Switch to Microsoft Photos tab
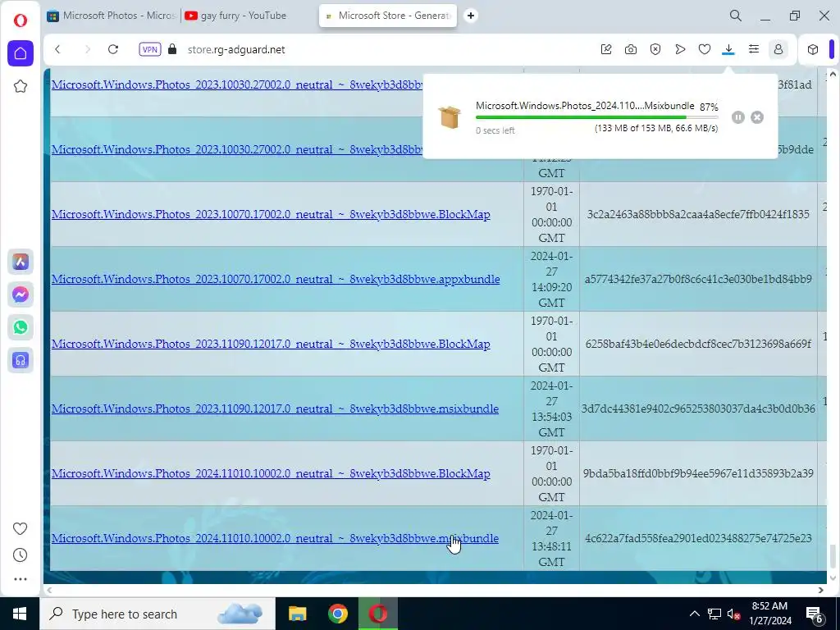The width and height of the screenshot is (840, 630). click(x=112, y=16)
